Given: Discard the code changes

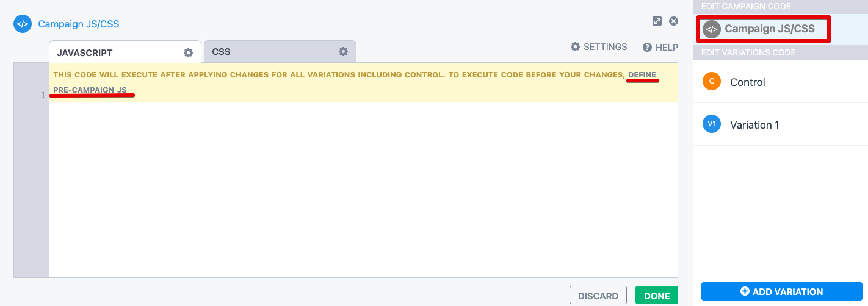Looking at the screenshot, I should click(598, 296).
